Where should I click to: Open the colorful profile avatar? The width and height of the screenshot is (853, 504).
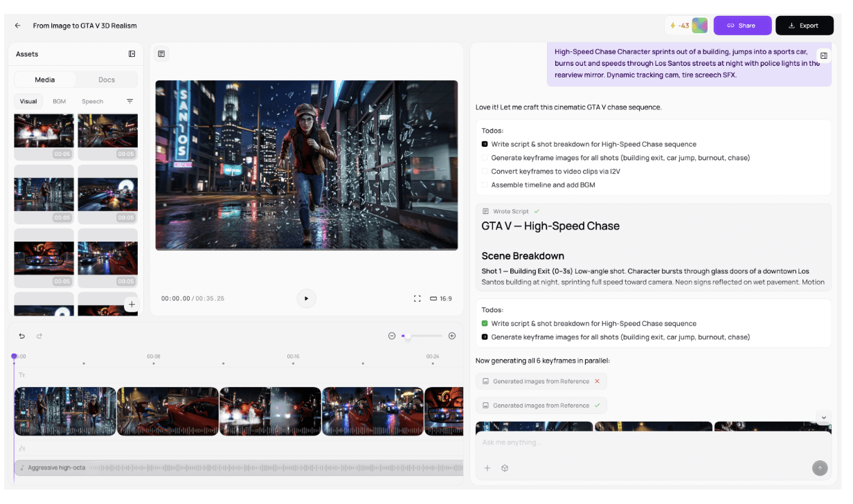(x=699, y=26)
